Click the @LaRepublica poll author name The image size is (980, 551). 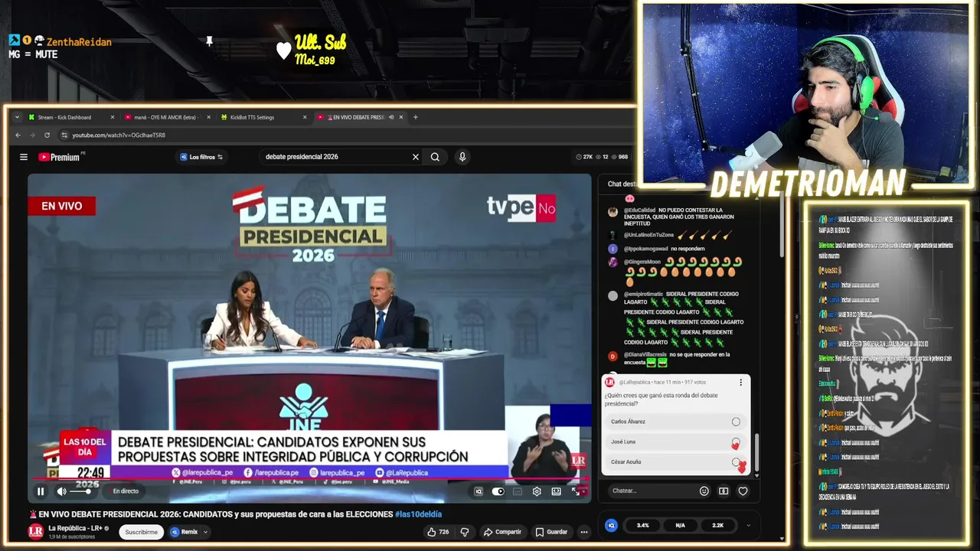click(635, 382)
